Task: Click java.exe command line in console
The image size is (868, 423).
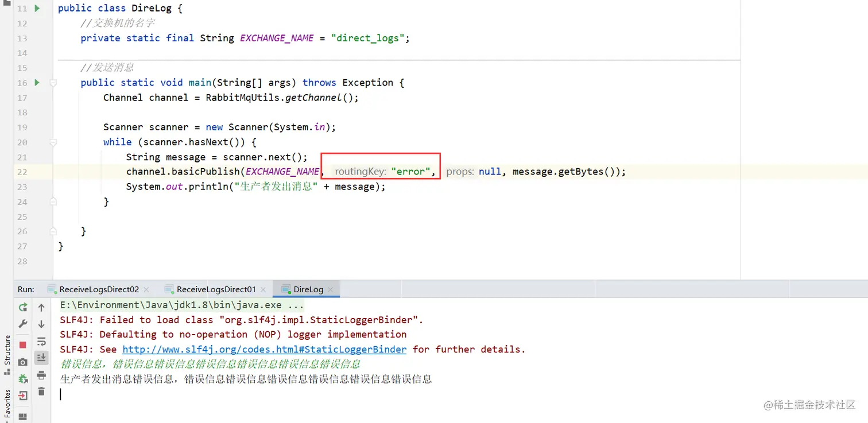Action: (x=182, y=305)
